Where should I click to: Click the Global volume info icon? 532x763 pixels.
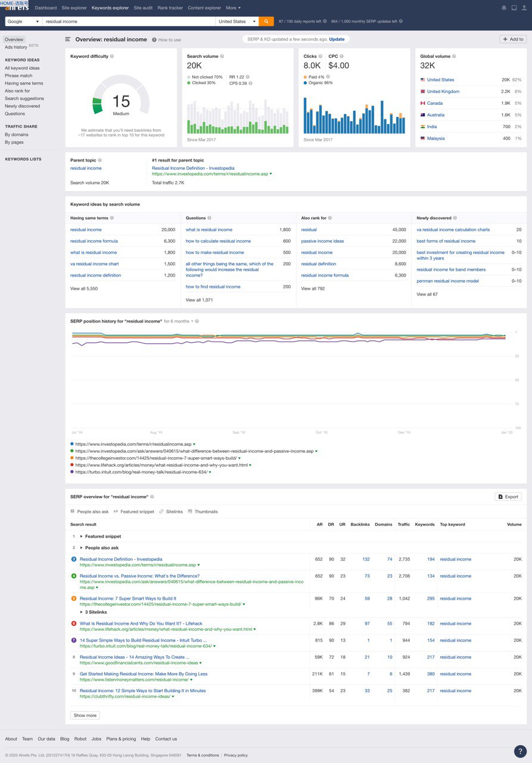(x=455, y=57)
